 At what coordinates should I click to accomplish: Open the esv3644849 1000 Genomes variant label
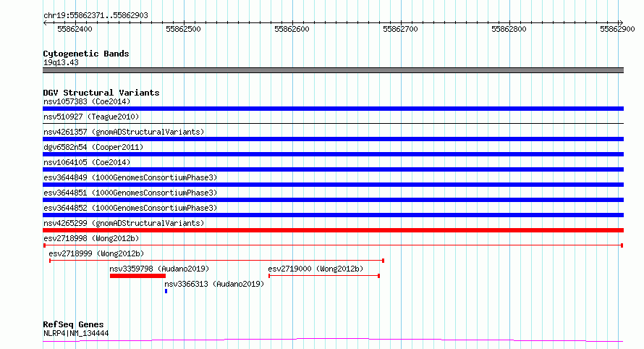pyautogui.click(x=130, y=177)
